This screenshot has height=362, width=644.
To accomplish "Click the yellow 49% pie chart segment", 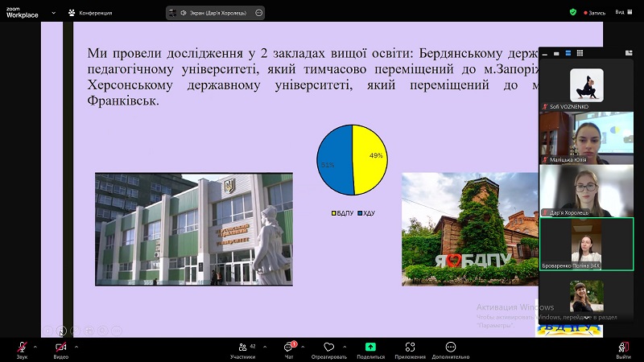I will coord(369,159).
